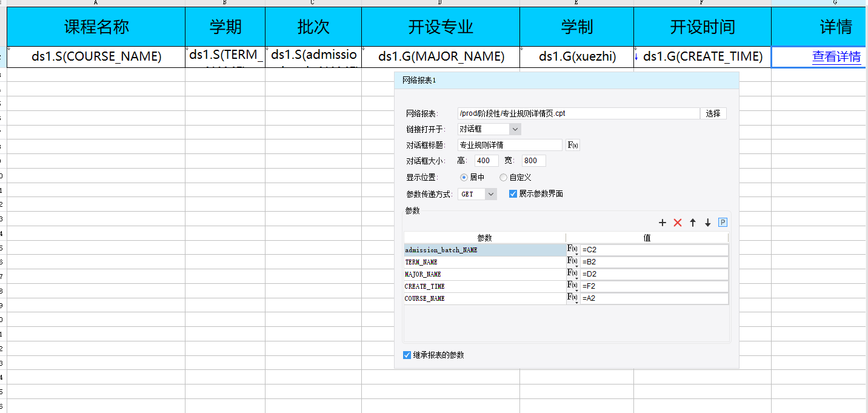Image resolution: width=868 pixels, height=413 pixels.
Task: Move parameter down with arrow icon
Action: (x=707, y=223)
